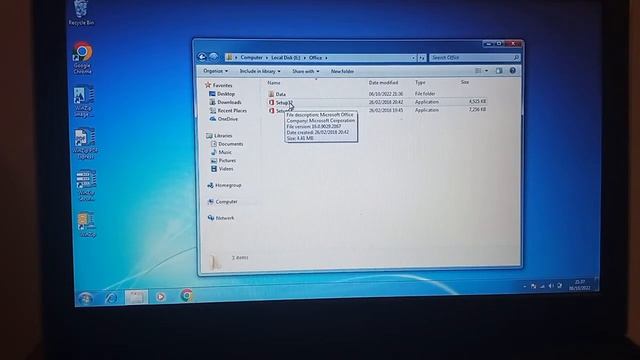Open the view options dropdown arrow

pos(486,71)
